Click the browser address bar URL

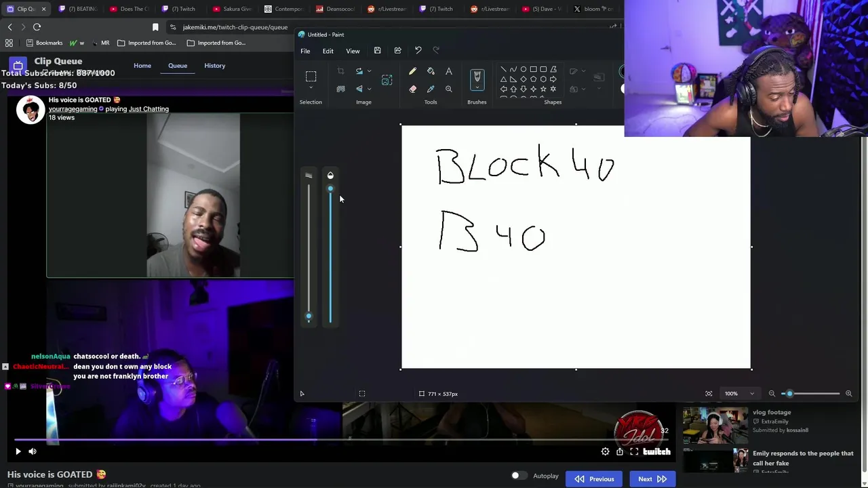[235, 27]
